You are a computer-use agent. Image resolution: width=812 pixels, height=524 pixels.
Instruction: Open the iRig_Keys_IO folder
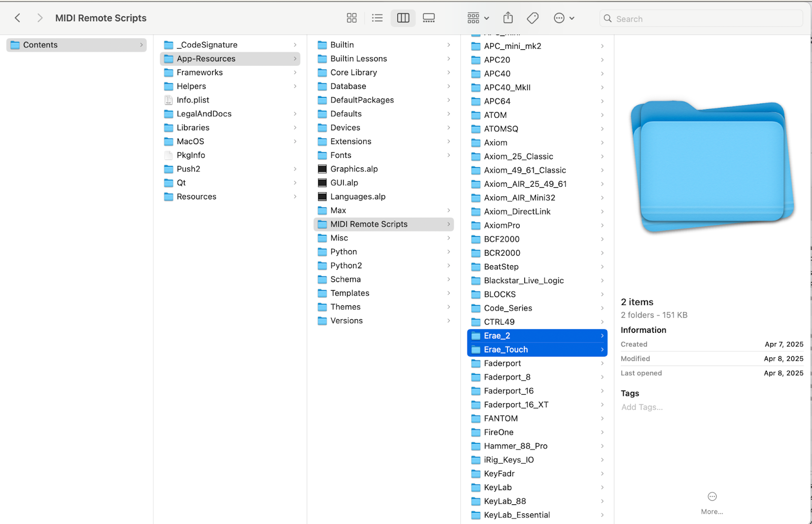pos(537,460)
